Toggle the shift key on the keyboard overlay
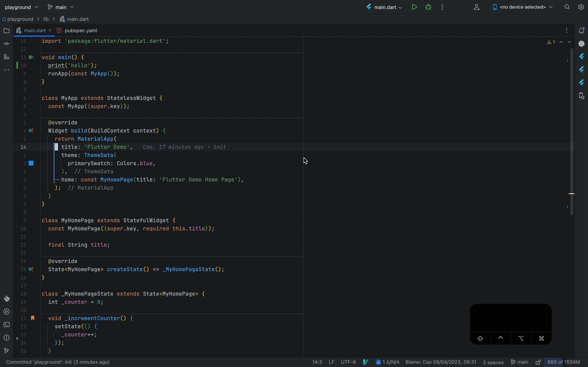Screen dimensions: 588x367 (x=480, y=338)
